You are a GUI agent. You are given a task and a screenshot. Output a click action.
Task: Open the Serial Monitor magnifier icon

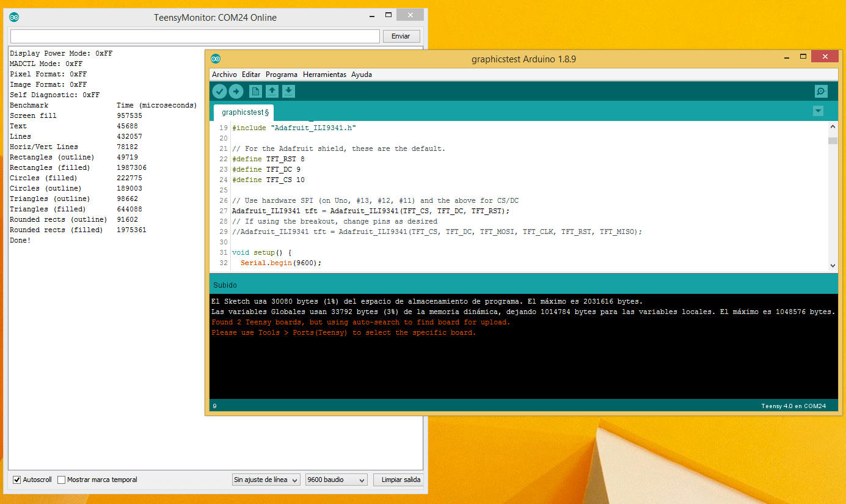(x=821, y=92)
